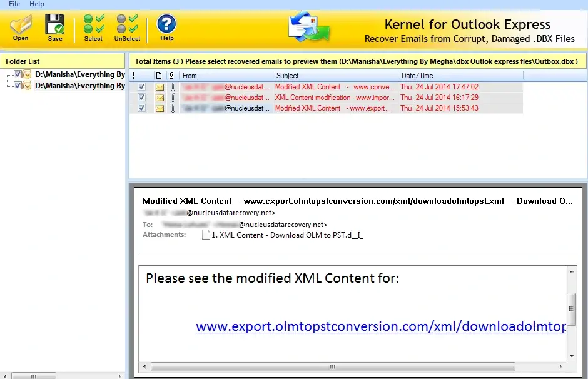This screenshot has height=379, width=588.
Task: Click date 'Thu, 24 Jul 2014 17:47:02'
Action: 440,87
